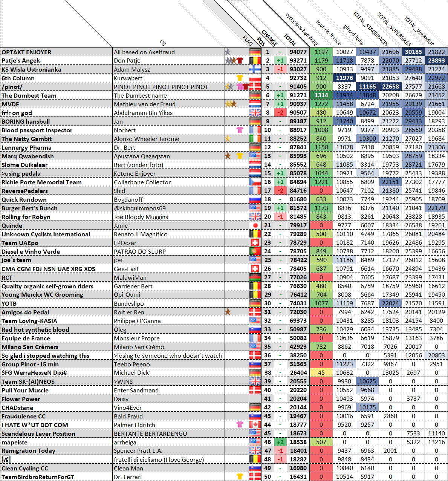Image resolution: width=448 pixels, height=481 pixels.
Task: Select the total 93271 for Patje's Angels
Action: point(298,61)
